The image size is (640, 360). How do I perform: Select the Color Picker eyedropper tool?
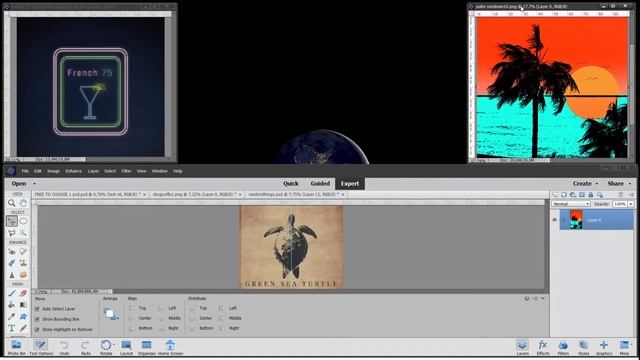pos(11,316)
